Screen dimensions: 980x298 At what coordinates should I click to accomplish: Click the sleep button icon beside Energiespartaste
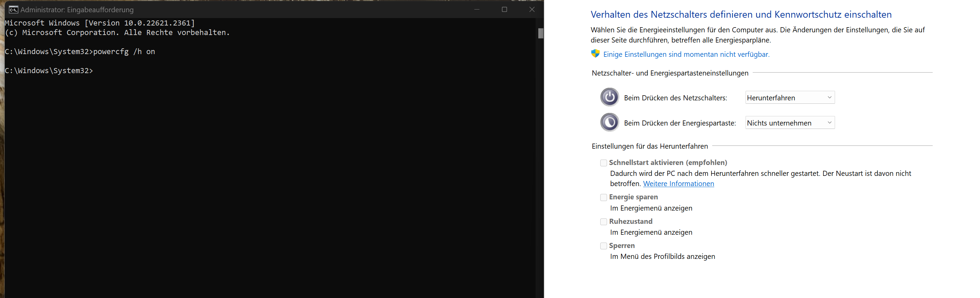tap(609, 122)
